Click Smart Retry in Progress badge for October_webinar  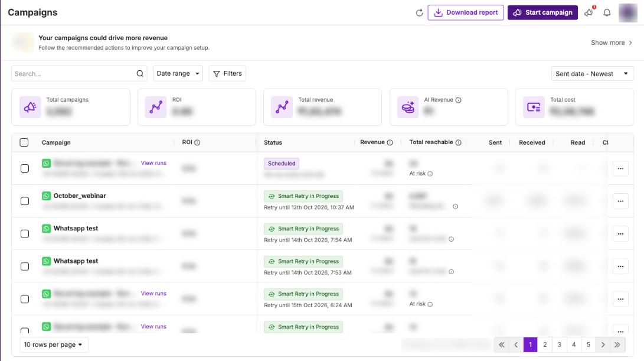(x=303, y=196)
